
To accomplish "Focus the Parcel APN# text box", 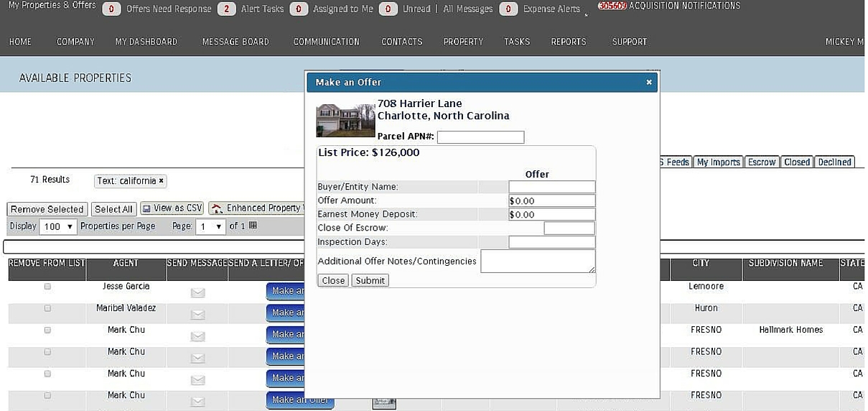I will click(480, 137).
